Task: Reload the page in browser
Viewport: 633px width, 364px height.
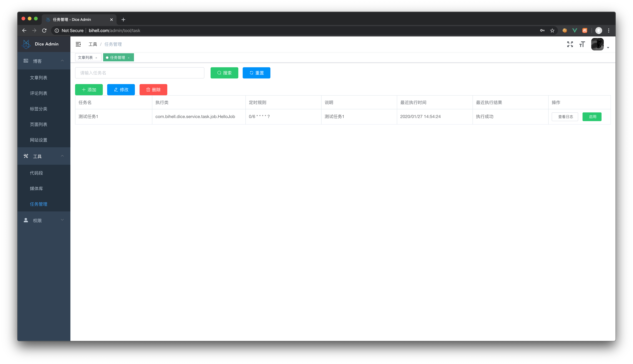Action: (x=44, y=31)
